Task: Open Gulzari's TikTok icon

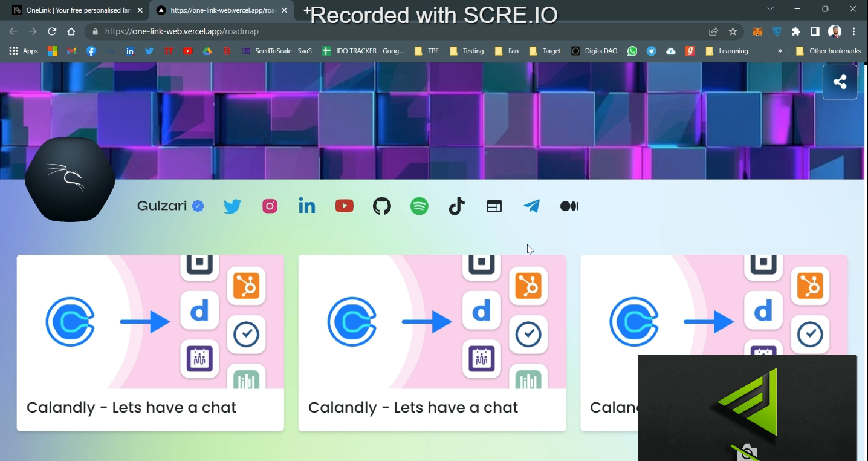Action: pos(457,206)
